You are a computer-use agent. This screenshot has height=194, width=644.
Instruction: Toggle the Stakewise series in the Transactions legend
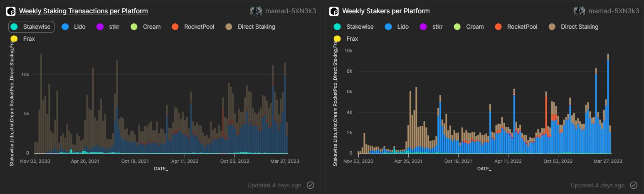(32, 27)
